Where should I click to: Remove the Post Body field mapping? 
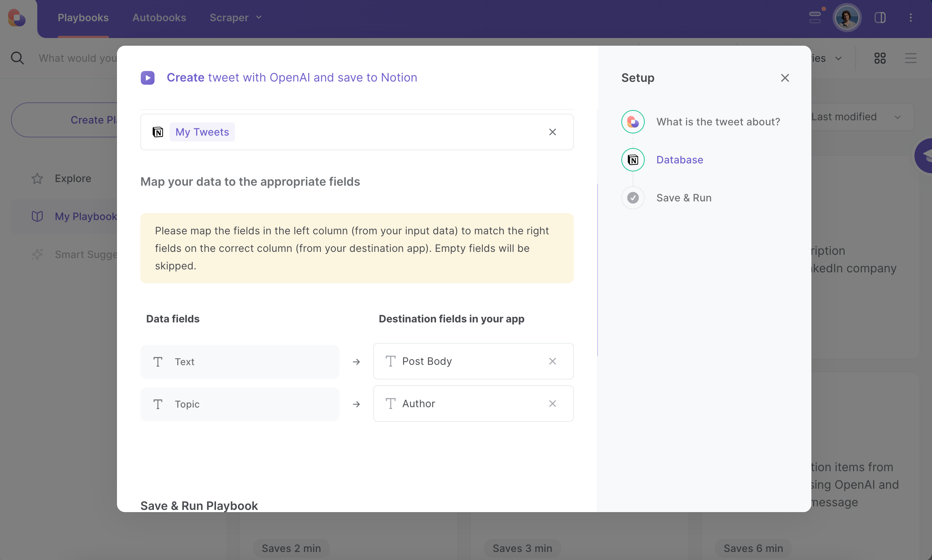point(552,361)
